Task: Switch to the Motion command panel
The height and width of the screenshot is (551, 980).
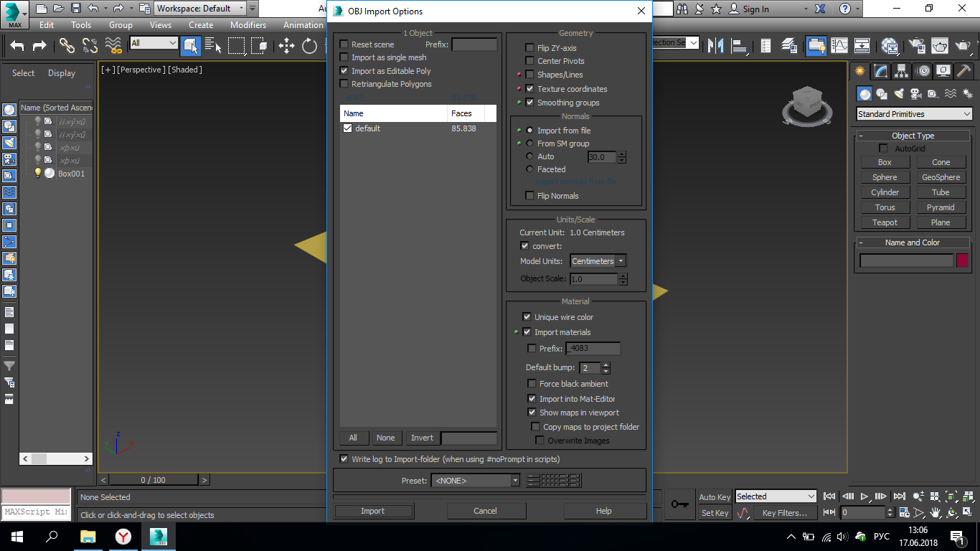Action: (923, 71)
